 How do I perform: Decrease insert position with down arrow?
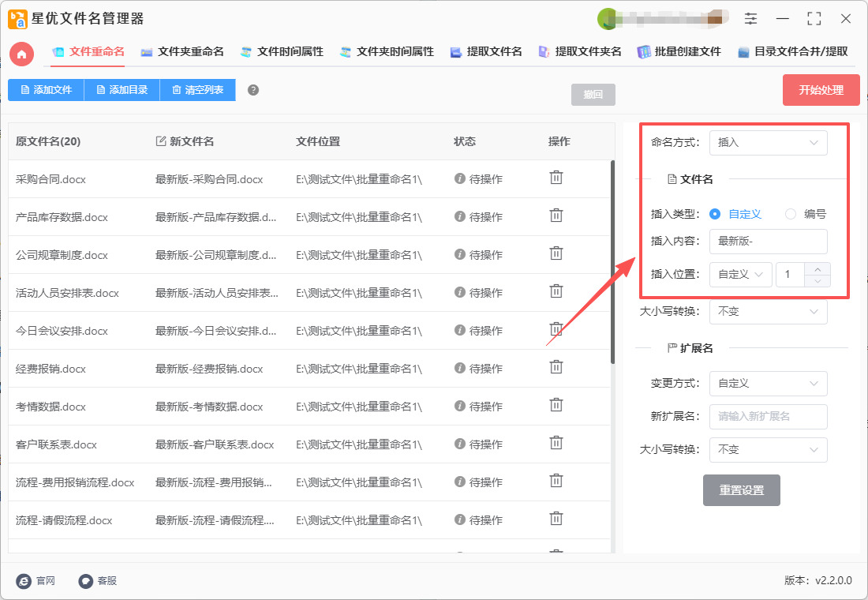817,281
